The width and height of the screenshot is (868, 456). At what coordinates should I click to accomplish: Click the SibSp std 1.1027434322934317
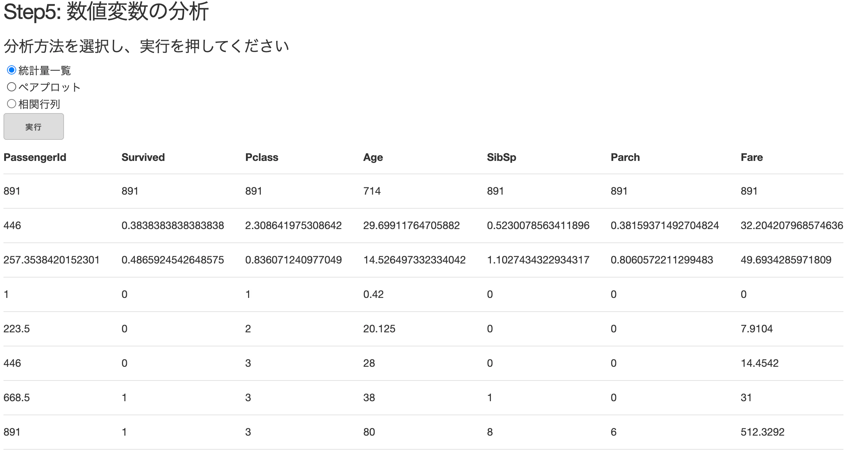[x=538, y=260]
